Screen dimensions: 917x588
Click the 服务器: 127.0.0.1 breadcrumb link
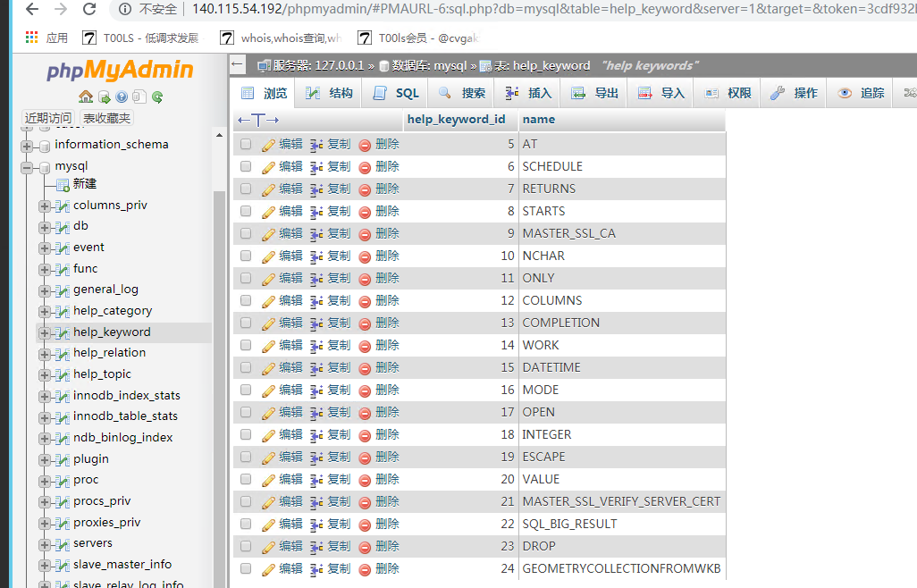coord(318,65)
